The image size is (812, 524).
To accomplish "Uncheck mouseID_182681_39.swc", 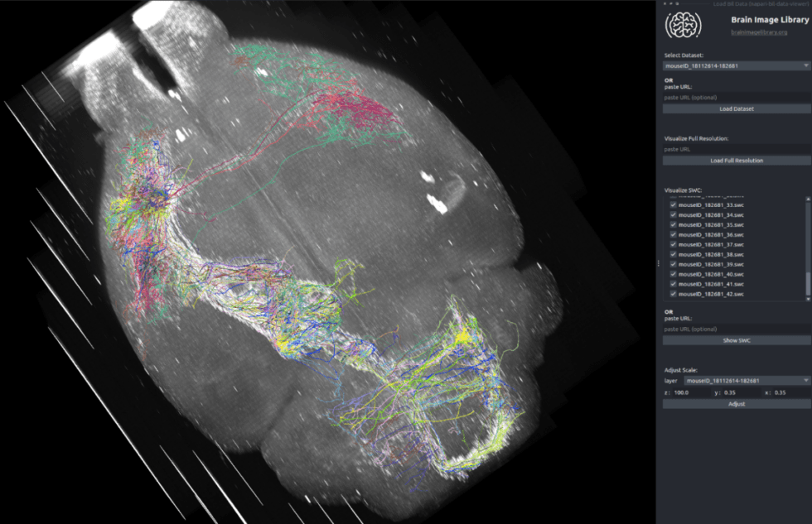I will pos(673,264).
